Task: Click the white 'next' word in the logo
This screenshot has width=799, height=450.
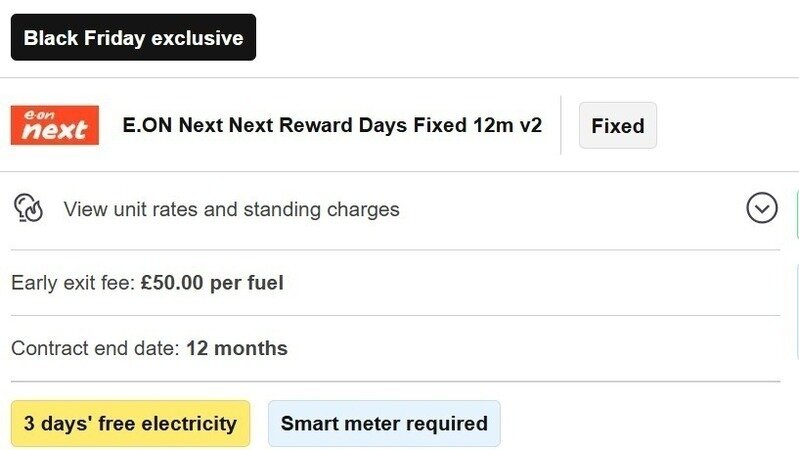Action: tap(55, 131)
